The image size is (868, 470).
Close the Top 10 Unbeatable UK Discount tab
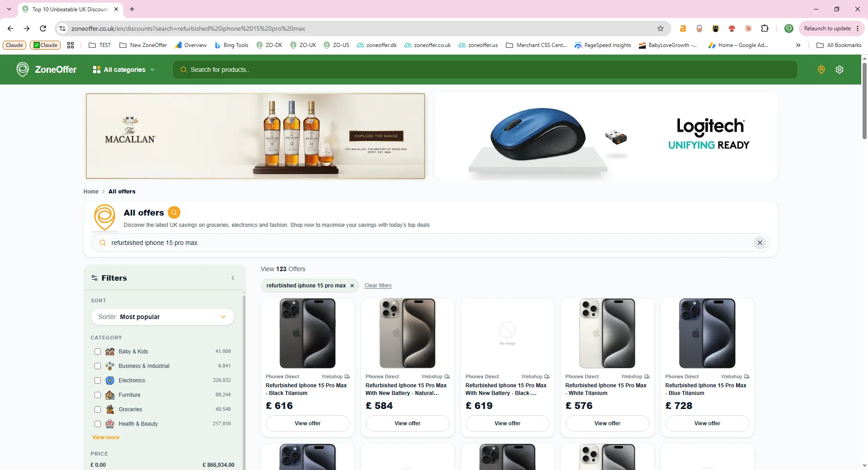tap(116, 9)
